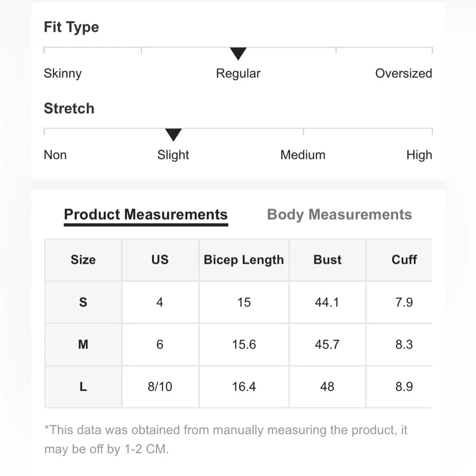The width and height of the screenshot is (476, 476).
Task: Select the M size row
Action: 83,345
